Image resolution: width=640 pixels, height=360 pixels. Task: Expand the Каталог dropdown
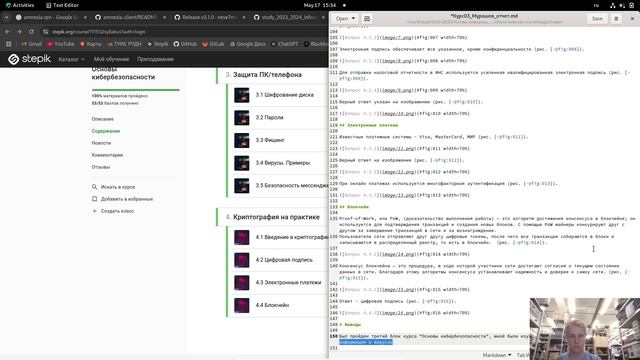coord(71,59)
